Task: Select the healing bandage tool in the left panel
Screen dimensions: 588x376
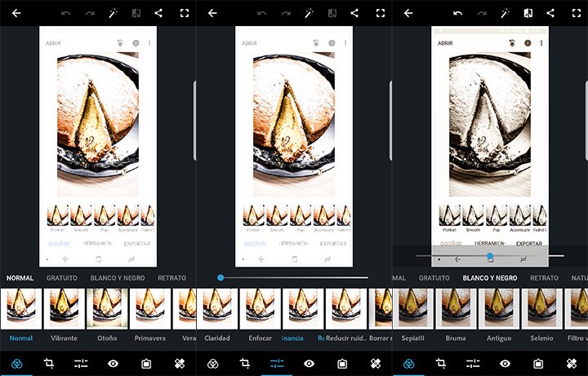Action: coord(180,363)
